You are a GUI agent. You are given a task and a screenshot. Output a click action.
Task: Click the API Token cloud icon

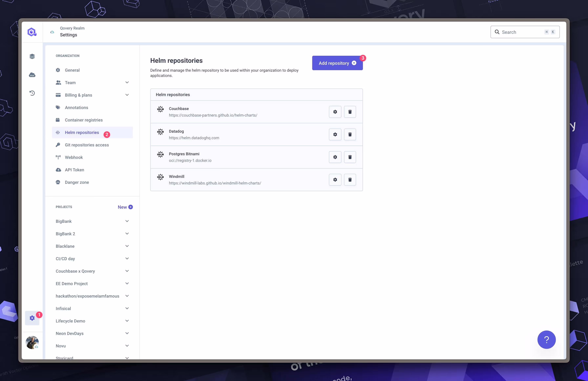[58, 170]
